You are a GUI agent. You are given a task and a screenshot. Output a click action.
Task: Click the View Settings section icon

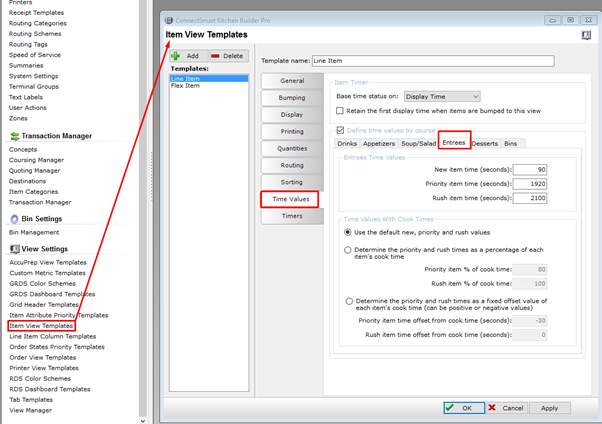point(14,248)
